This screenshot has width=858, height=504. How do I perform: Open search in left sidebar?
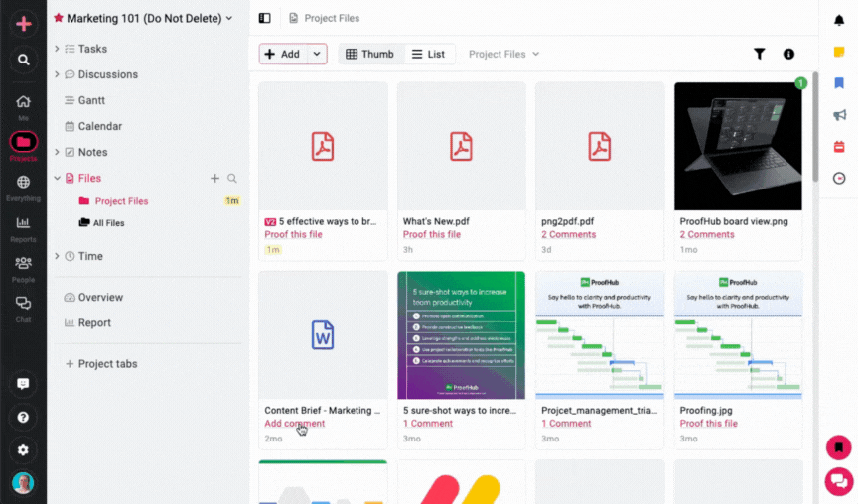23,60
